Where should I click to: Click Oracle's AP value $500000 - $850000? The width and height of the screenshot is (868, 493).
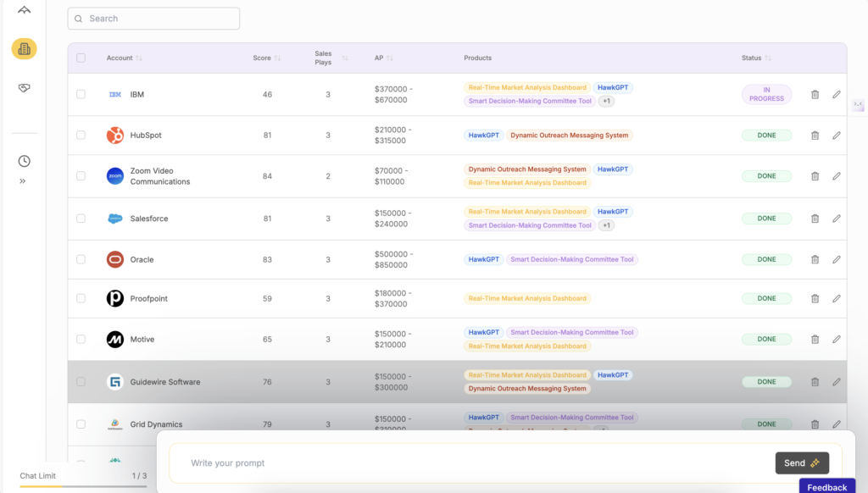393,259
